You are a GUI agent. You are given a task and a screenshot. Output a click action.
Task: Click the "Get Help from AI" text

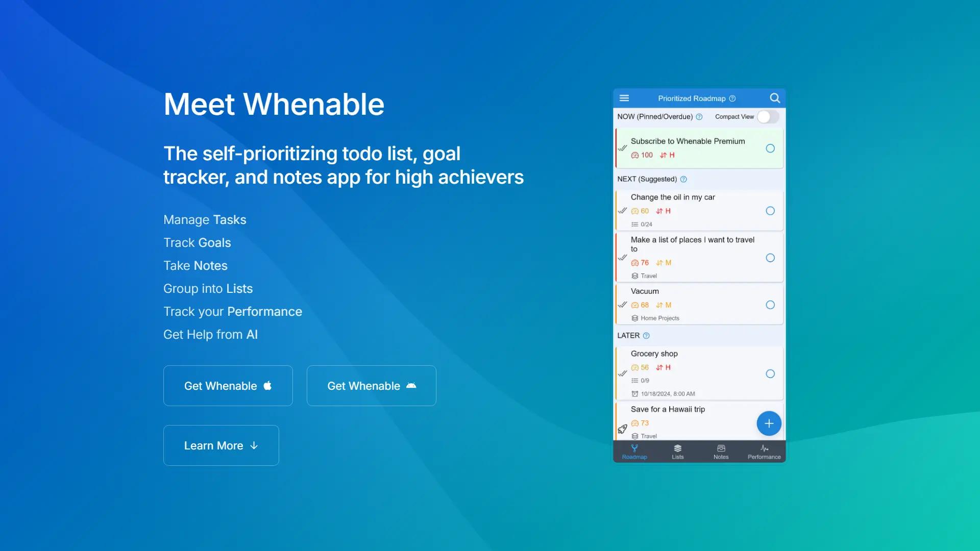[211, 334]
